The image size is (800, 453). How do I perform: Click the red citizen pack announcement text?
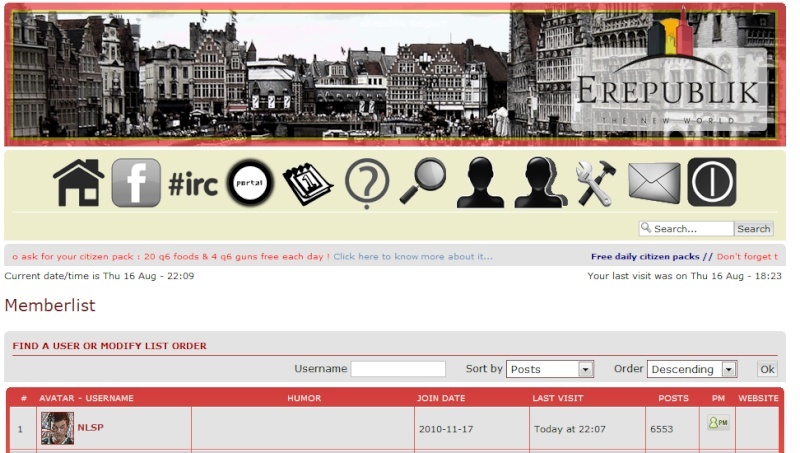171,257
